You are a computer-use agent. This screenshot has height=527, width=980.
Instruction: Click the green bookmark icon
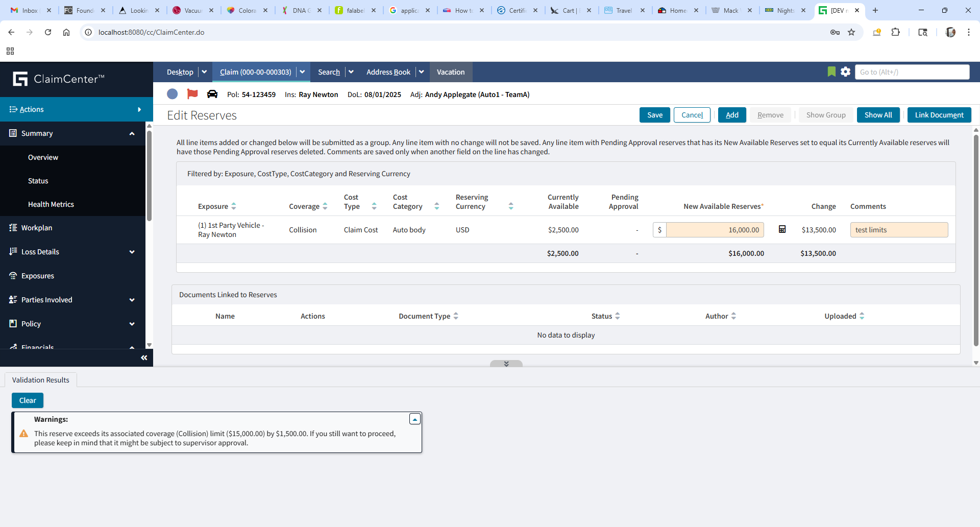pyautogui.click(x=831, y=72)
